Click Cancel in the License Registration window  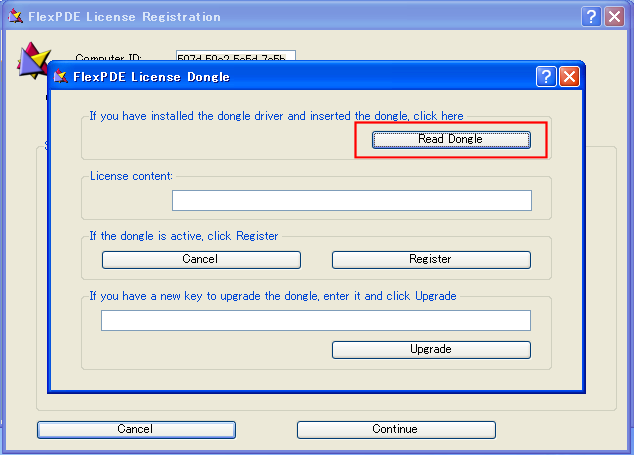[136, 429]
